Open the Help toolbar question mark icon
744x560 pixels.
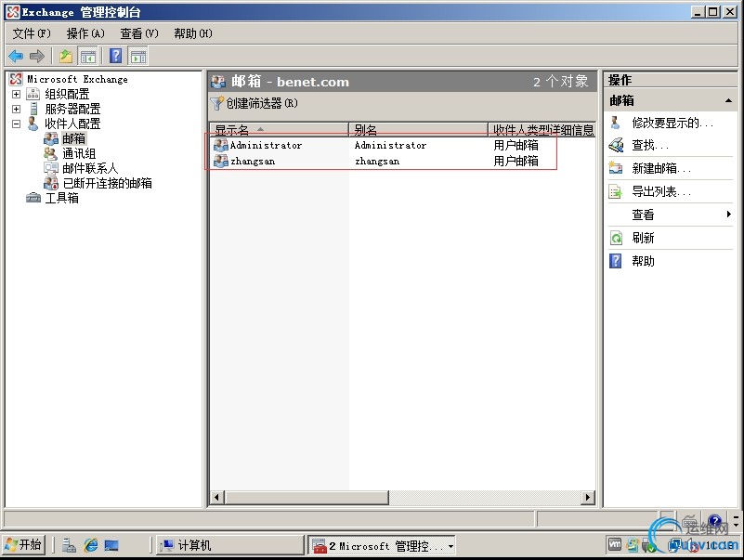coord(116,57)
